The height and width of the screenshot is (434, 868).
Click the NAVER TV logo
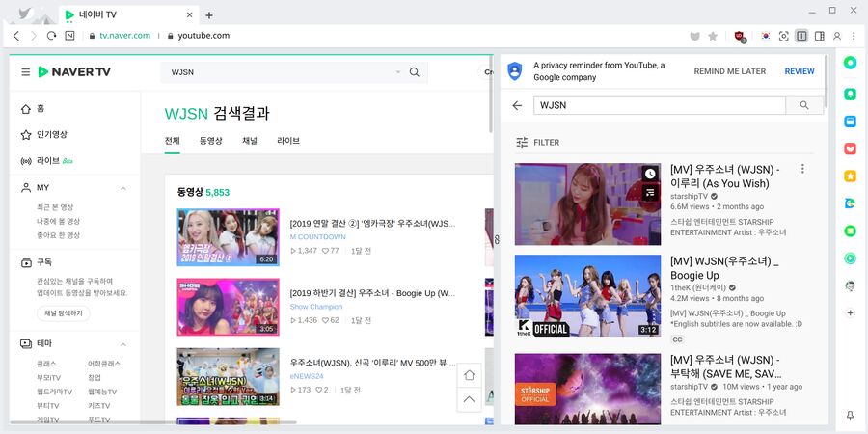(x=74, y=72)
